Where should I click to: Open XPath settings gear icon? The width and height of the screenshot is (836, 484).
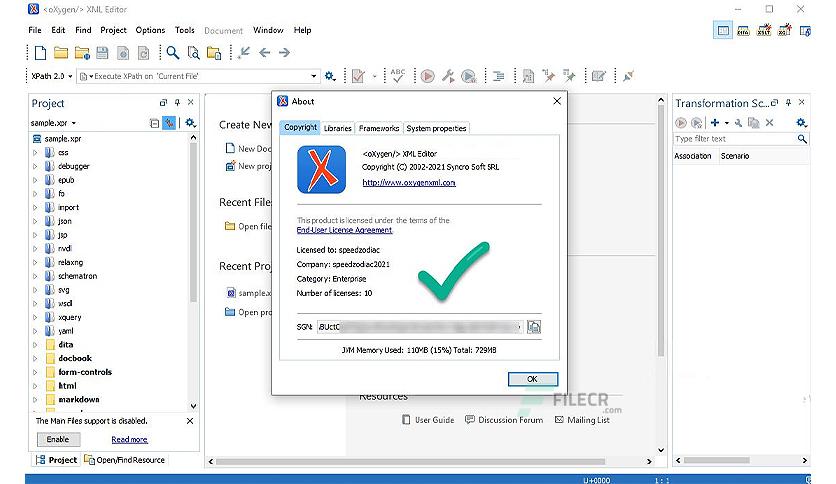click(330, 76)
